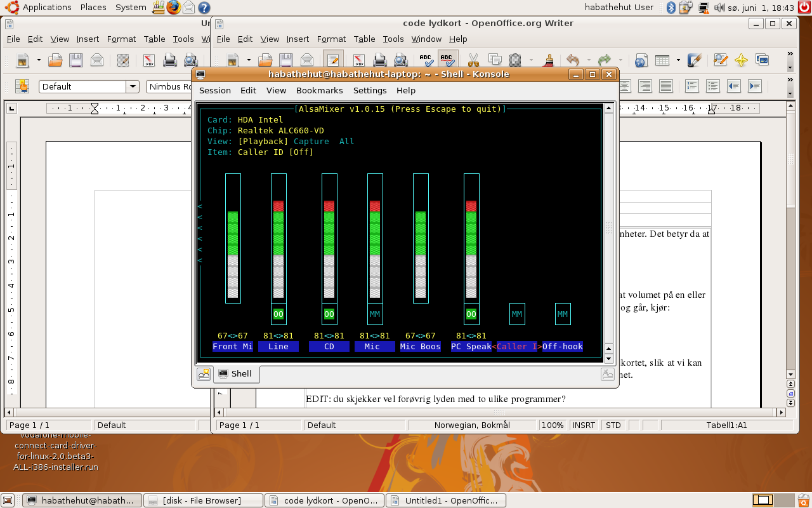
Task: Open the Table menu in code lydkort Writer
Action: 365,39
